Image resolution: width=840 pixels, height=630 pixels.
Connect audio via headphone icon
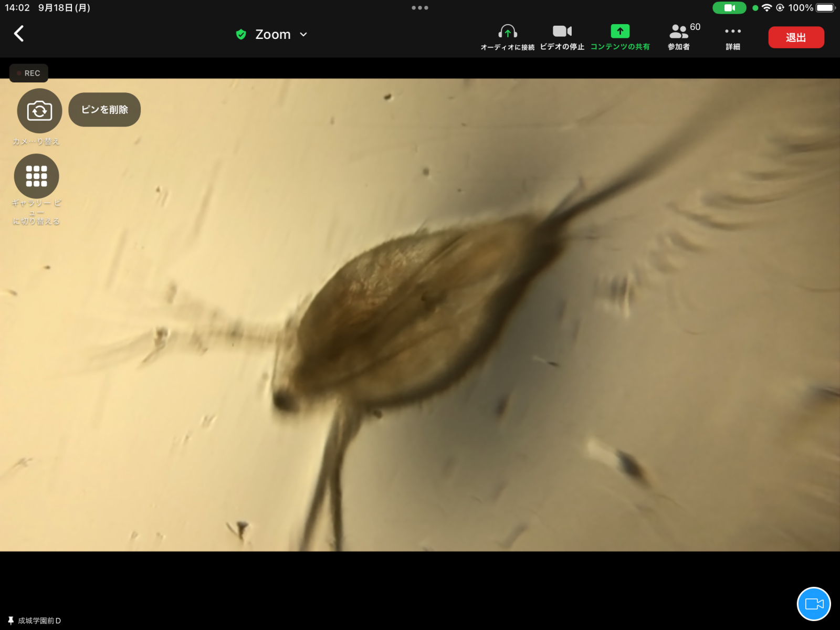coord(507,32)
